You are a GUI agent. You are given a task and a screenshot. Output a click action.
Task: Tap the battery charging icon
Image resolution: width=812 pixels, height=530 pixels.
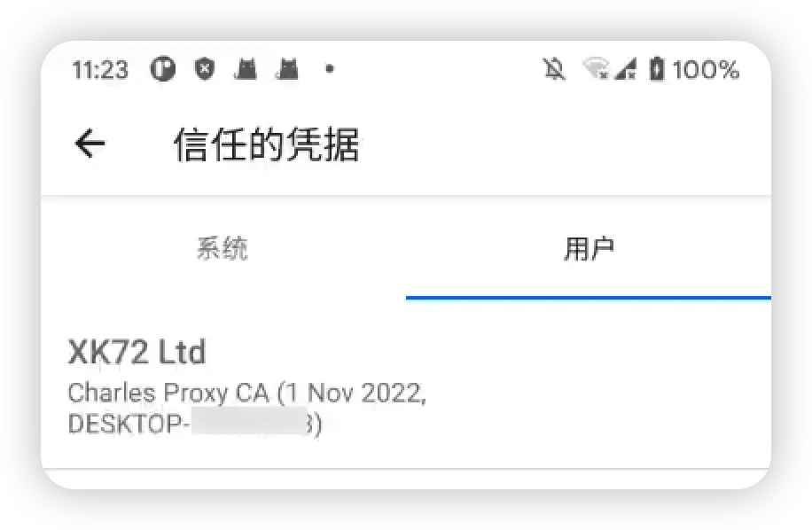(x=657, y=69)
